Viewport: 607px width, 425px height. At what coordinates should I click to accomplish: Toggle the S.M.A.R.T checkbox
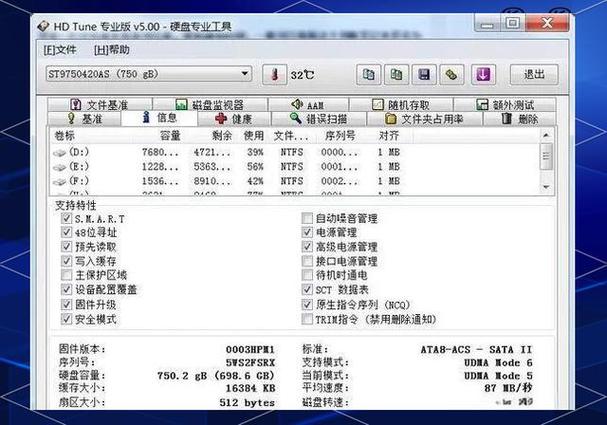[67, 218]
